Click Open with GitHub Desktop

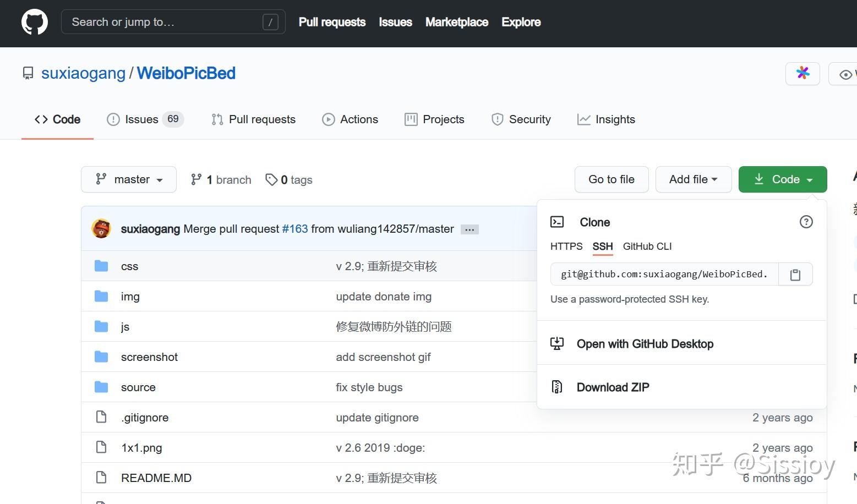645,344
